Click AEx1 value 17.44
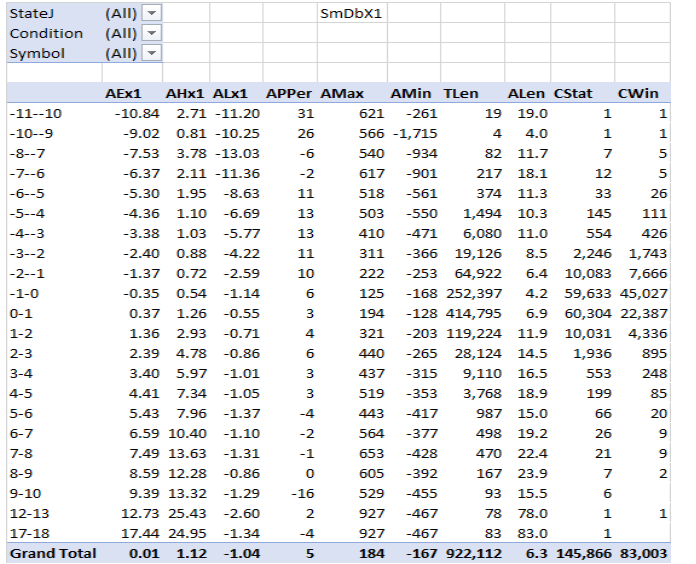Screen dimensions: 696x564 coord(140,533)
